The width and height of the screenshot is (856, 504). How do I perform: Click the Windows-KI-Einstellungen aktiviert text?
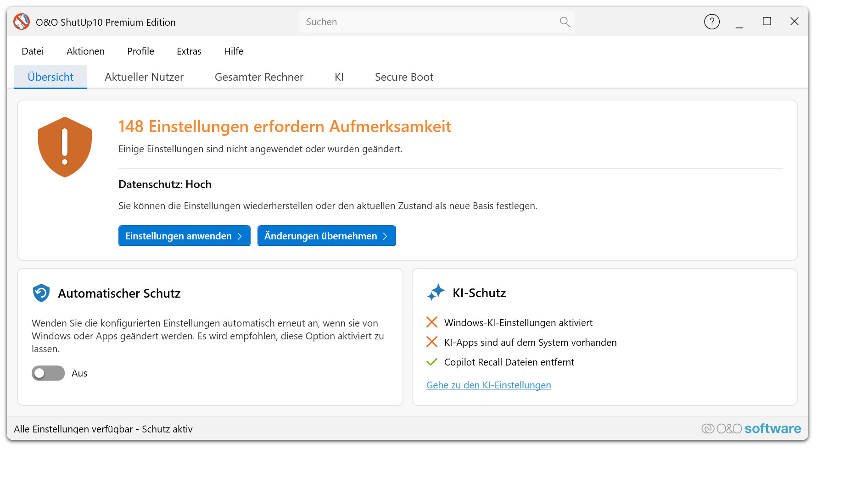tap(518, 322)
